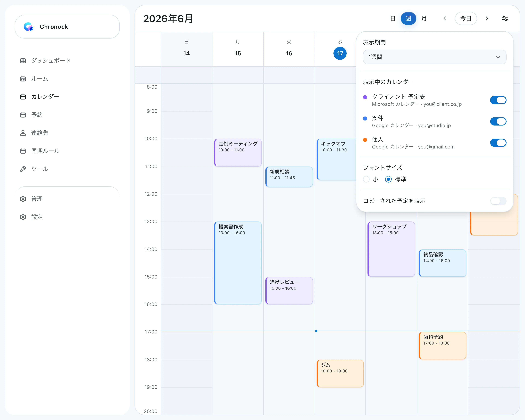Click the 連絡先 person icon

(23, 133)
